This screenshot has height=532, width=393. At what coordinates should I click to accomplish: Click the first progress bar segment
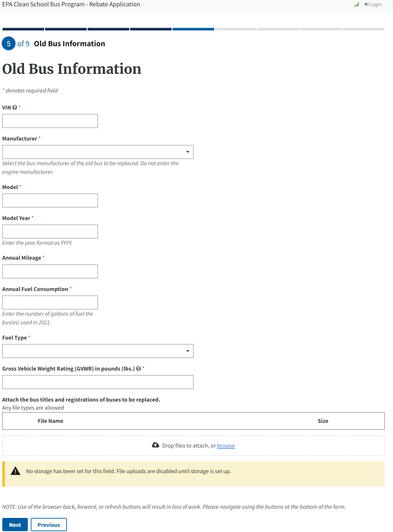[x=23, y=29]
